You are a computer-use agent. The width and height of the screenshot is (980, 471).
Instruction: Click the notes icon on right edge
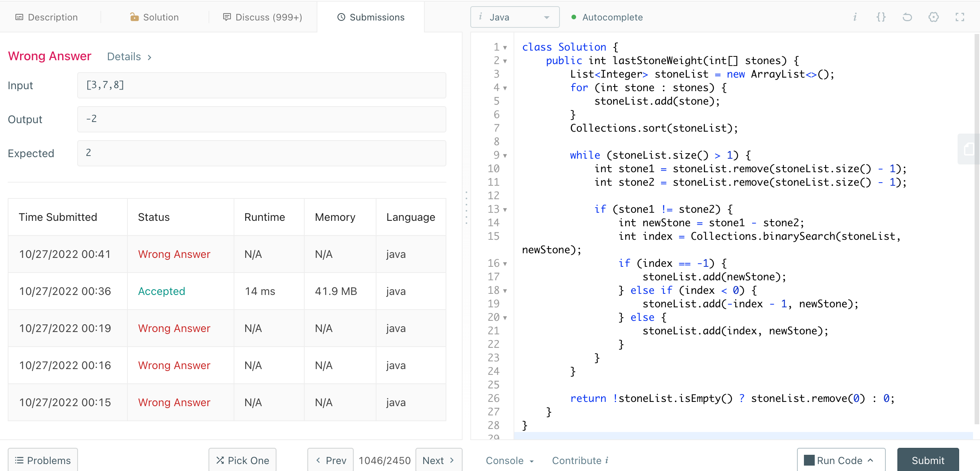pyautogui.click(x=969, y=149)
